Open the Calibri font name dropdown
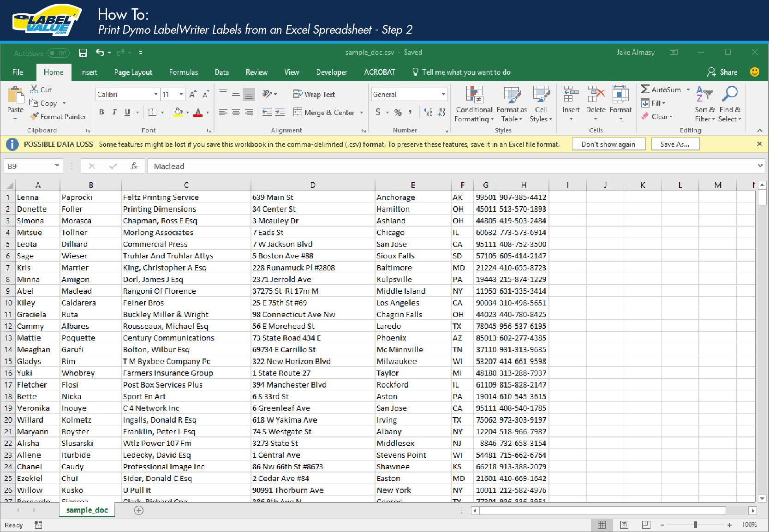Image resolution: width=769 pixels, height=532 pixels. point(155,94)
